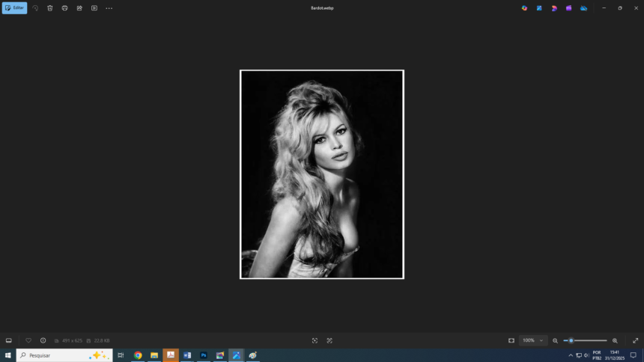Expand the 100% zoom level dropdown
Viewport: 644px width, 362px height.
click(x=532, y=340)
